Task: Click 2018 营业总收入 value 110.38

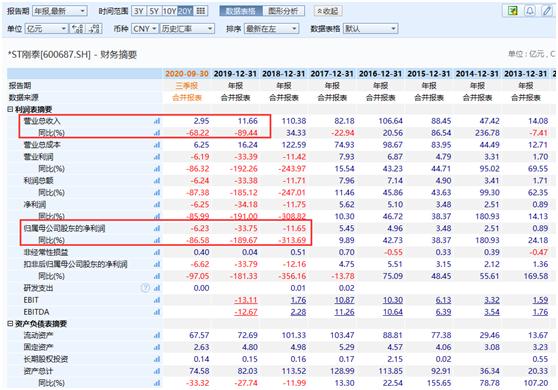Action: 294,121
